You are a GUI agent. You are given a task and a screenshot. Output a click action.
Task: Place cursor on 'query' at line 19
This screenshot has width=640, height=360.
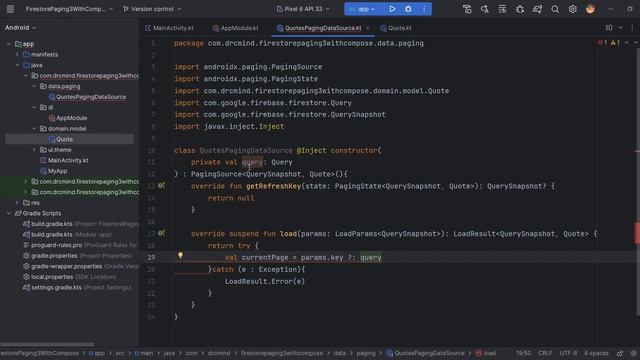click(x=371, y=258)
